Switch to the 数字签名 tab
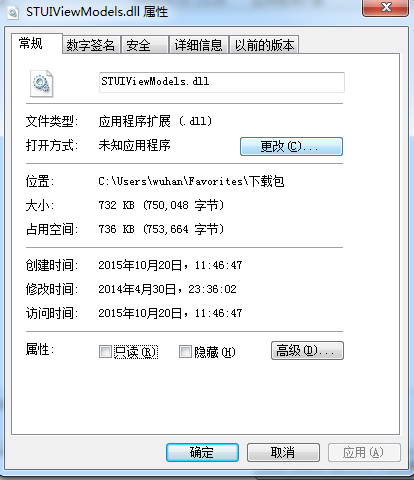The height and width of the screenshot is (480, 414). tap(91, 45)
